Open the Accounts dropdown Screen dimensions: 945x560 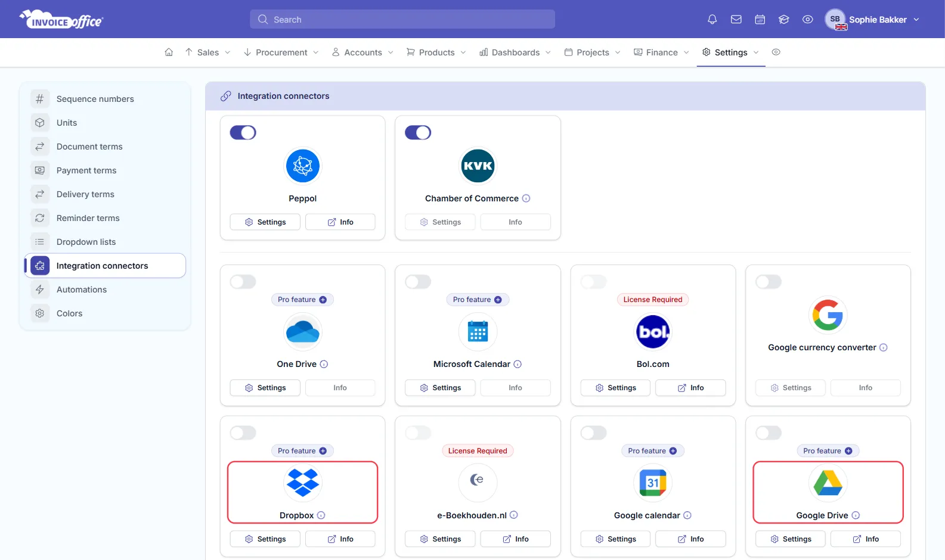pos(362,52)
